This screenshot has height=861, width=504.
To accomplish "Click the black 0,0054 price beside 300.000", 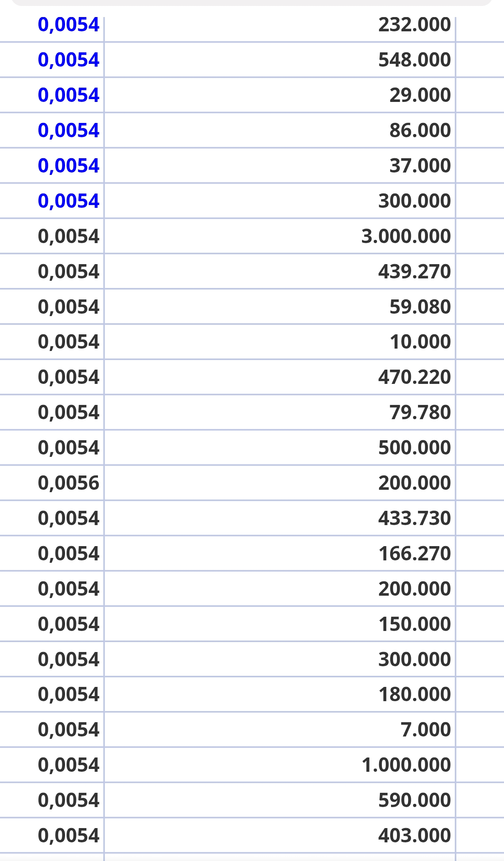I will 68,660.
